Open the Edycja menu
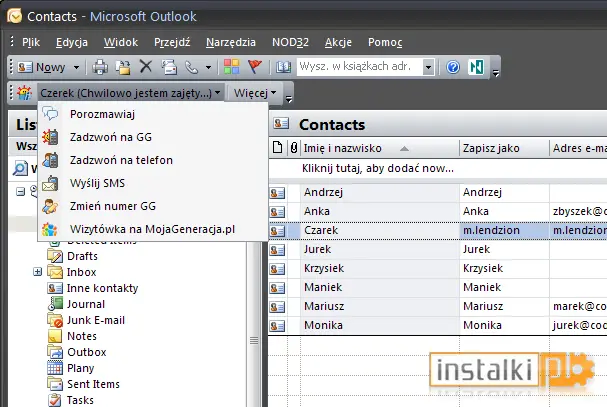 tap(72, 42)
